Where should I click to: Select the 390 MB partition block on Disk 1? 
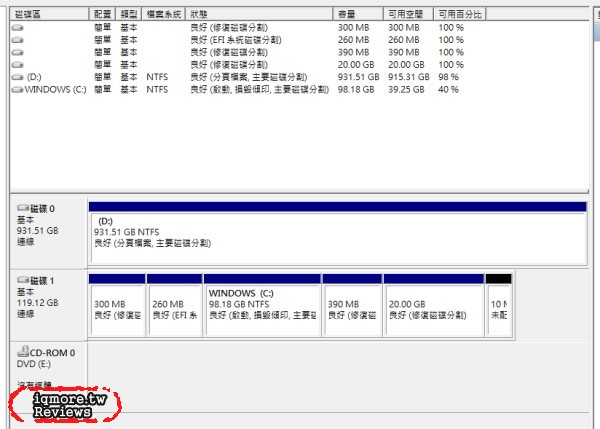[x=352, y=305]
